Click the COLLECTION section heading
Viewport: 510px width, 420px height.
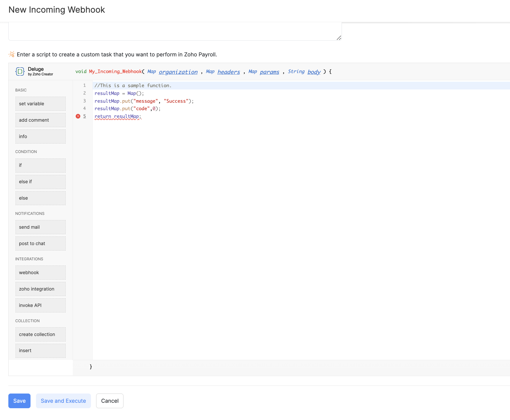coord(27,321)
